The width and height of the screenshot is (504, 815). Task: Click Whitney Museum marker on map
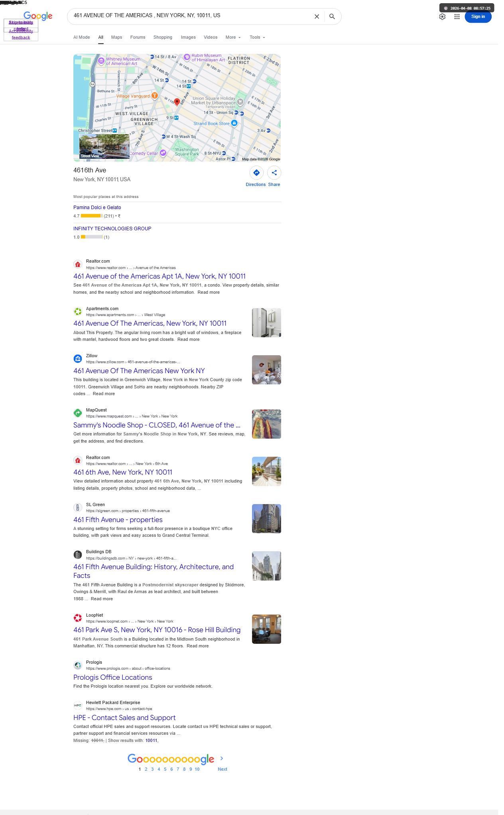tap(101, 61)
